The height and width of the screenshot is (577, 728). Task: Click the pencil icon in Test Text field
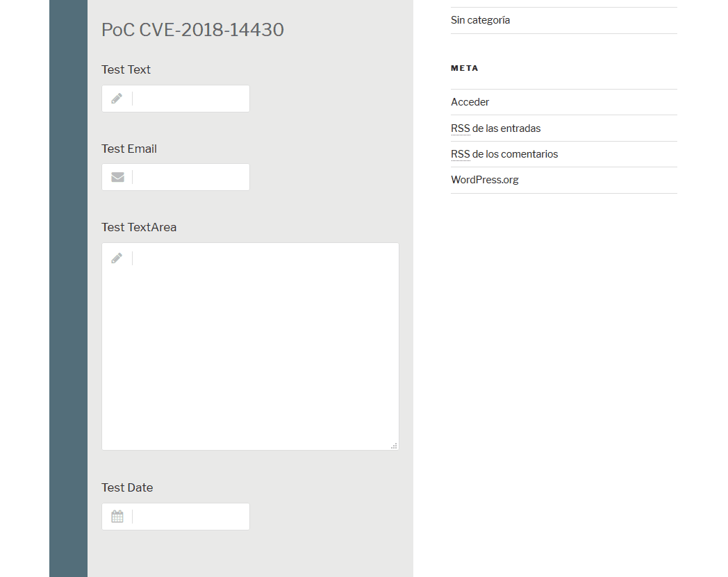point(117,99)
